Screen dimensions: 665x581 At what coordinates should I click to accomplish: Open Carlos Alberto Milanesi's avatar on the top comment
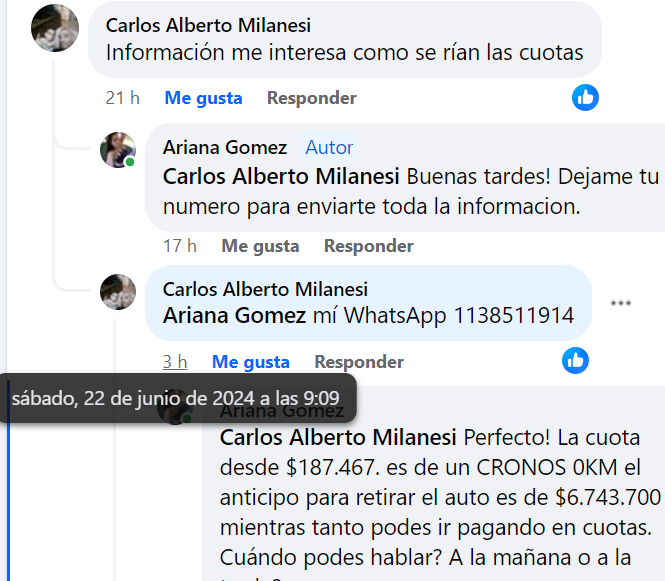55,28
